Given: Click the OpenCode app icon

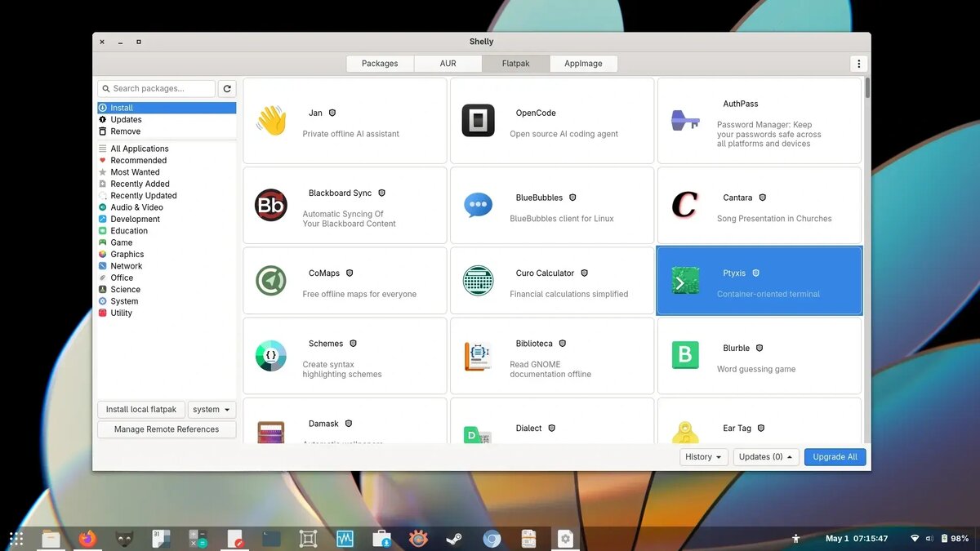Looking at the screenshot, I should [x=478, y=120].
